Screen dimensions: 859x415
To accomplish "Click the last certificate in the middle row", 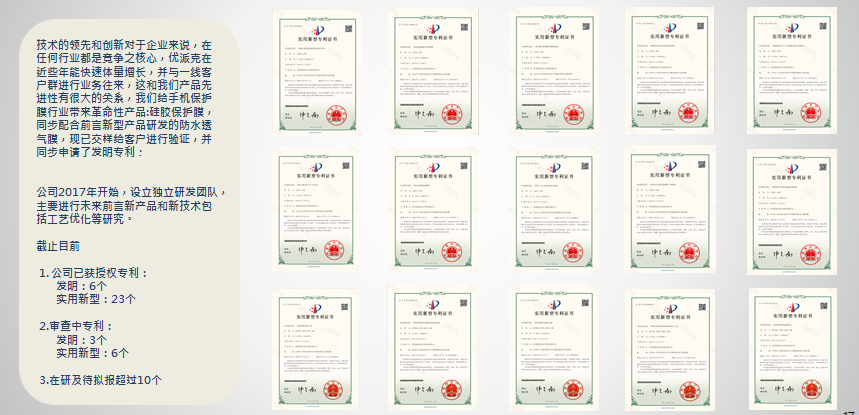I will (x=791, y=208).
